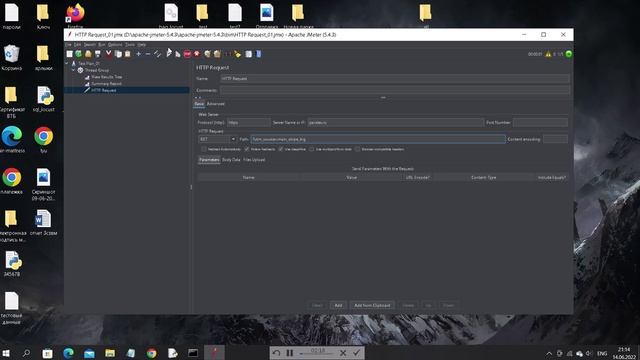Viewport: 640px width, 360px height.
Task: Open the Function Helper toolbar icon
Action: pos(249,54)
